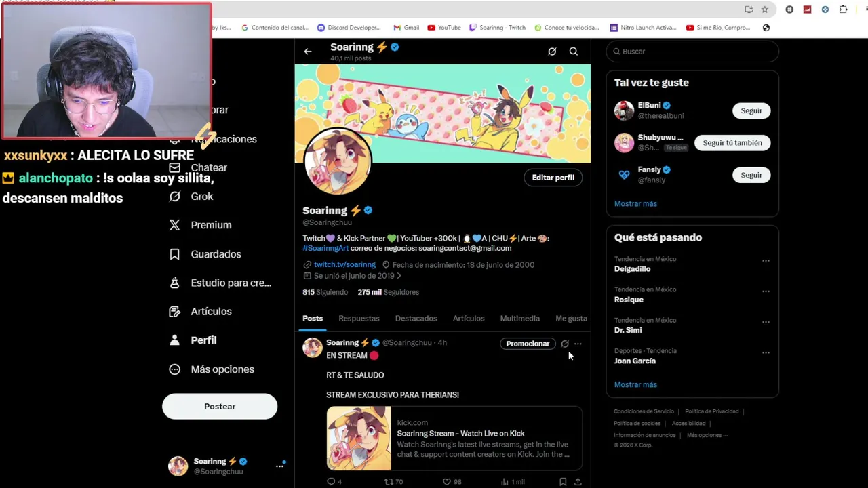The width and height of the screenshot is (868, 488).
Task: Switch to Posts tab
Action: pos(313,319)
